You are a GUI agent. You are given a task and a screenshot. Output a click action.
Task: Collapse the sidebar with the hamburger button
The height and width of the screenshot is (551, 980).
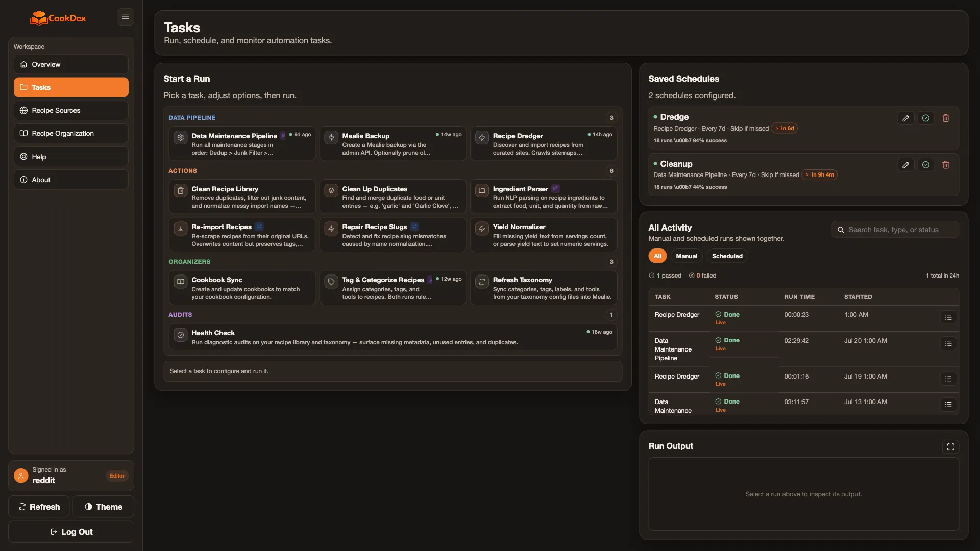pos(125,17)
